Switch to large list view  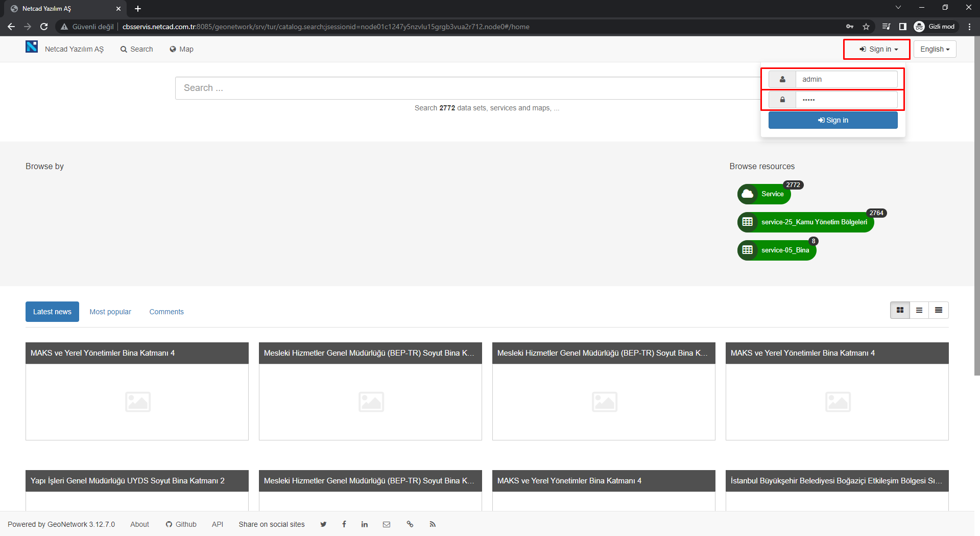pos(939,310)
